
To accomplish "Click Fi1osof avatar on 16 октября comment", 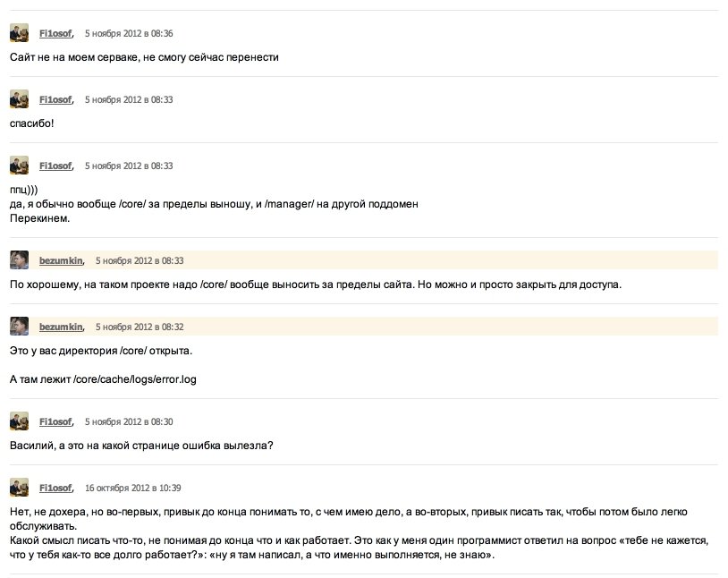I will [19, 488].
